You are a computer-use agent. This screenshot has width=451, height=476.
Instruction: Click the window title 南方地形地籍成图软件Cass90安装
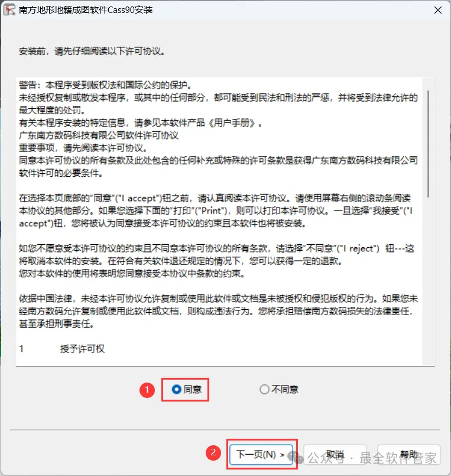[86, 10]
